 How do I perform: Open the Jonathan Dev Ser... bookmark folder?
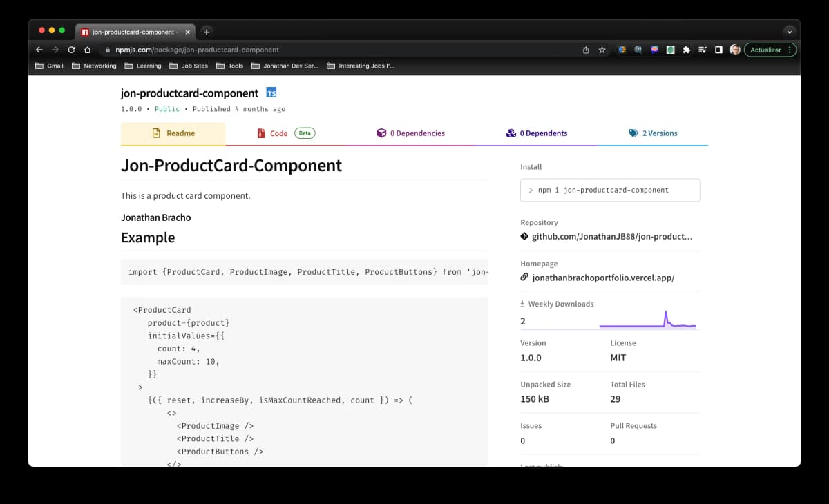tap(285, 66)
